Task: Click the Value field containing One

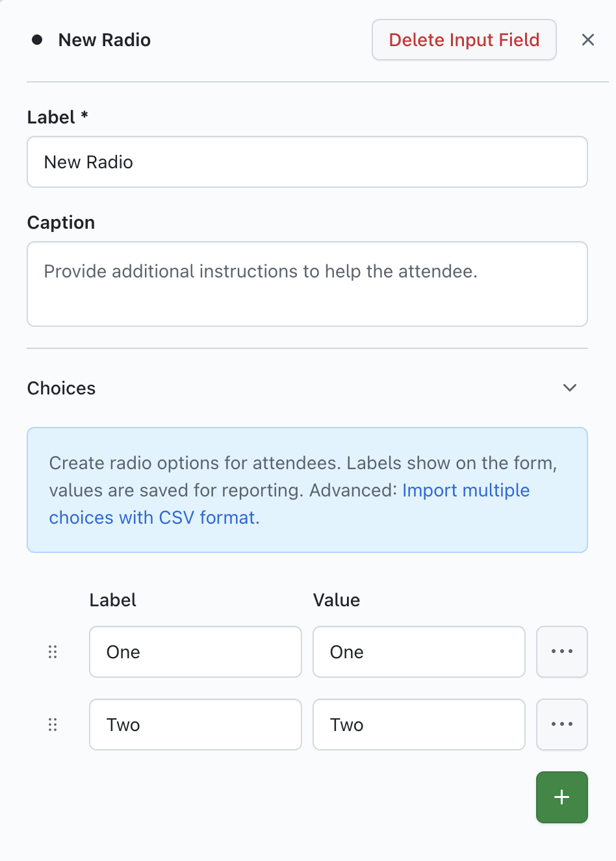Action: pyautogui.click(x=418, y=652)
